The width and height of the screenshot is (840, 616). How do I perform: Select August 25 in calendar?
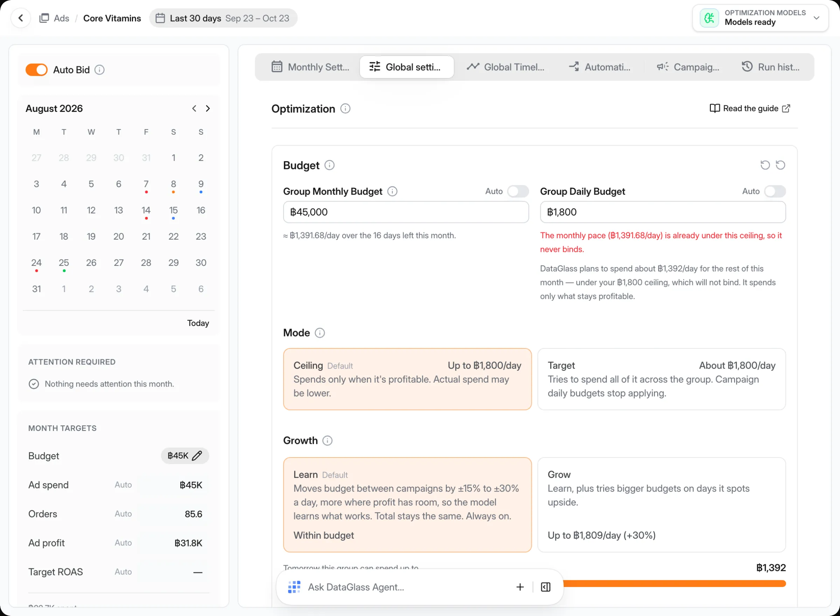(x=64, y=263)
